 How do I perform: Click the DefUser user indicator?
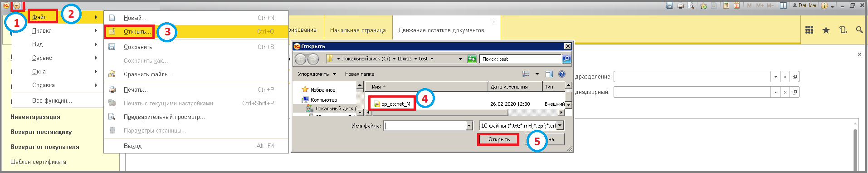tap(804, 5)
